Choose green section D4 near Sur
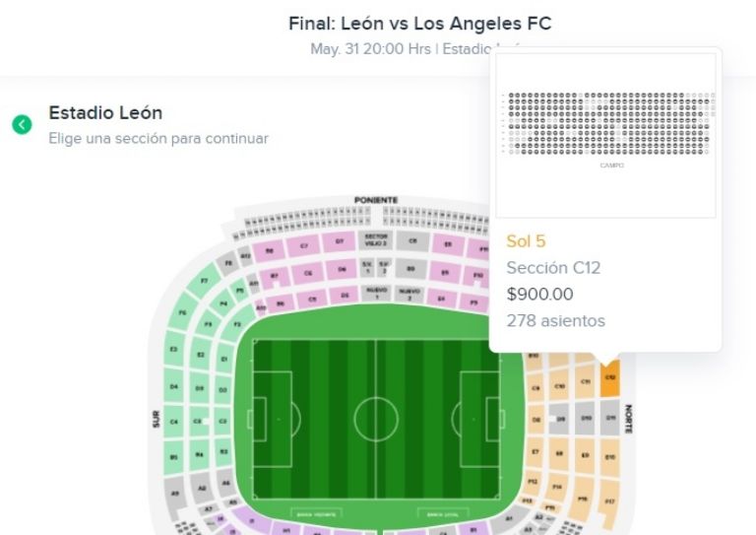This screenshot has height=535, width=756. tap(174, 386)
